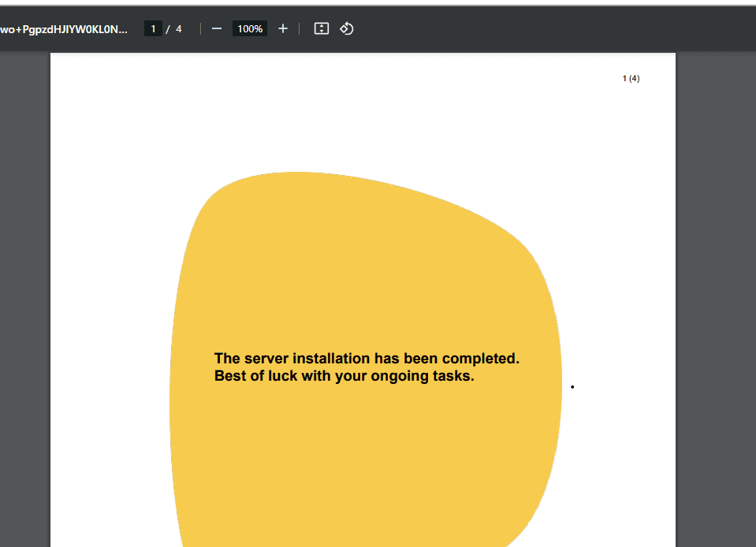Select the 100% zoom level field

(x=250, y=29)
